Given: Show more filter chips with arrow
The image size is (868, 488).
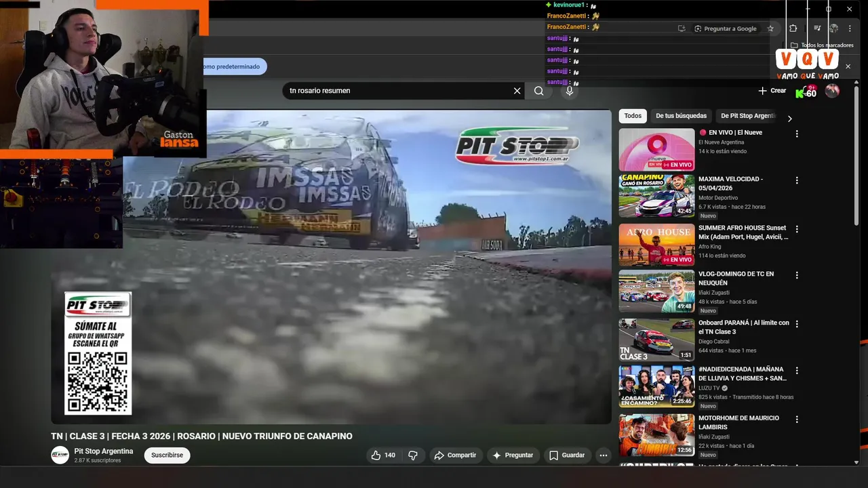Looking at the screenshot, I should tap(789, 119).
